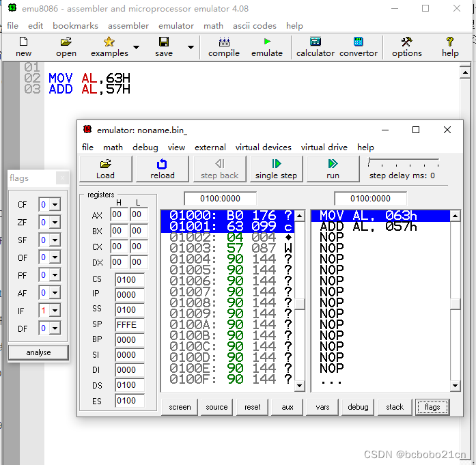Open the virtual drive menu

pyautogui.click(x=324, y=147)
